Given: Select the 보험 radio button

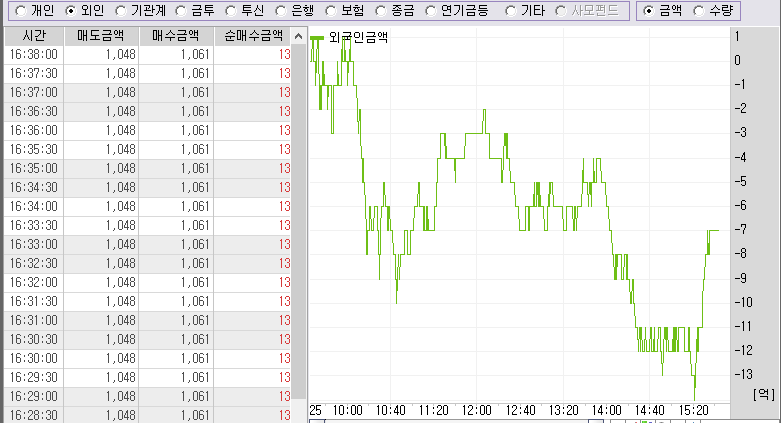Looking at the screenshot, I should click(x=331, y=10).
